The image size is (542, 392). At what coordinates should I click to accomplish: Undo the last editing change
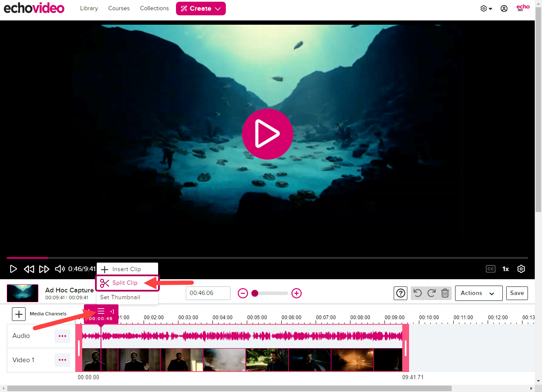click(418, 293)
